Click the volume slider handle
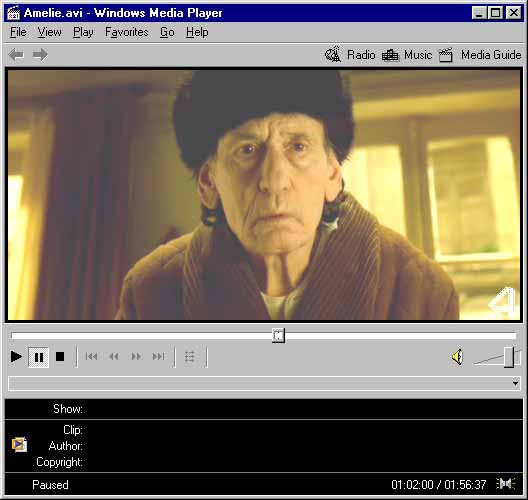Screen dimensions: 528x500 click(509, 357)
